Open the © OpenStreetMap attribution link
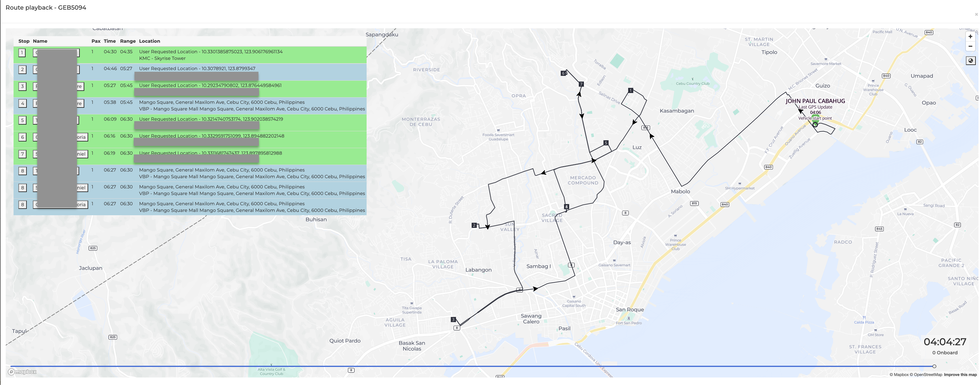Viewport: 980px width, 385px height. click(x=926, y=375)
